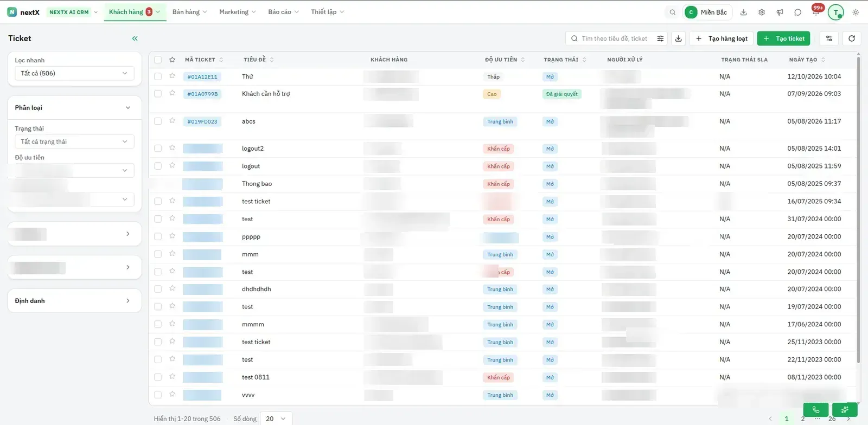Check the 'Thử' ticket row checkbox
Viewport: 868px width, 425px height.
click(158, 76)
